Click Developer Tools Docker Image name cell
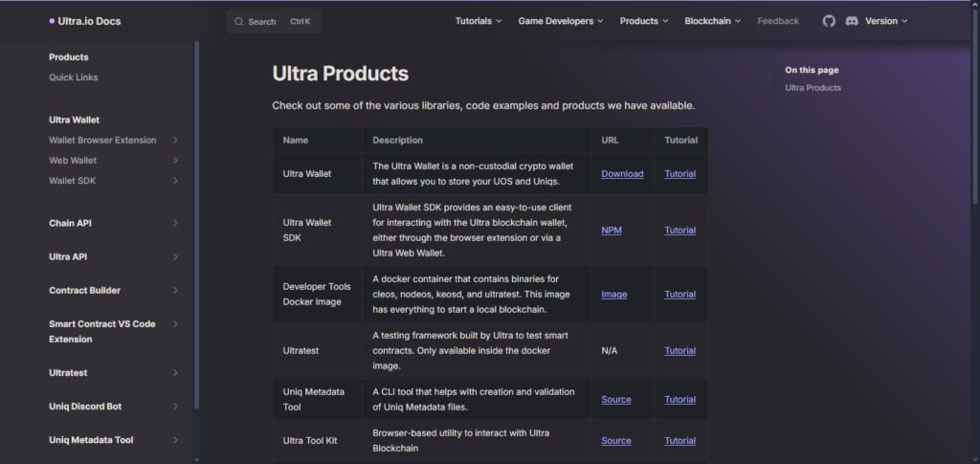980x464 pixels. [318, 294]
